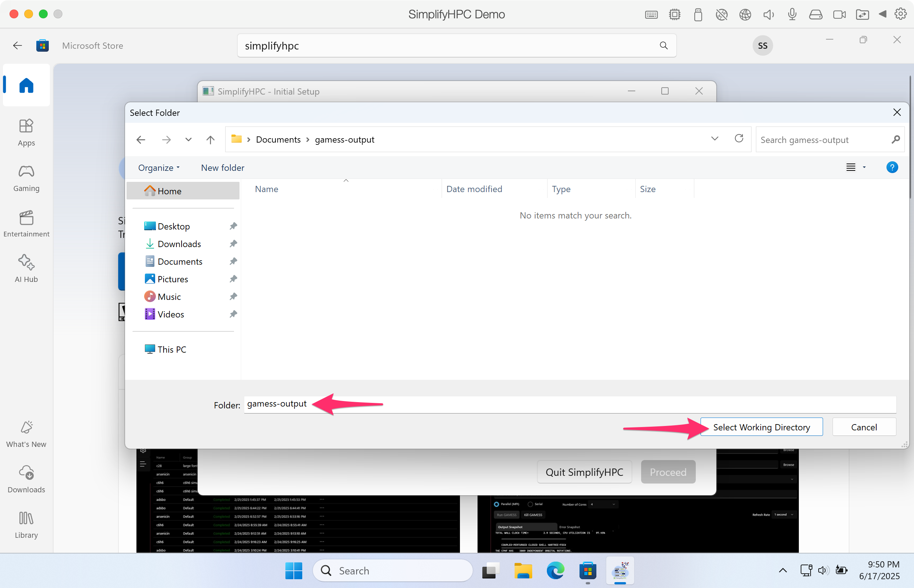Refresh the gamess-output folder listing
The image size is (914, 588).
coord(739,139)
